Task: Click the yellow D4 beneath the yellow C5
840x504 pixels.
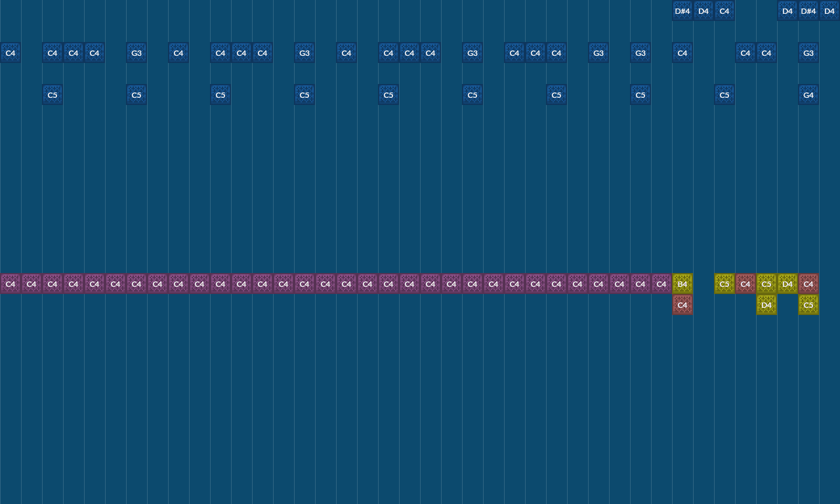Action: [x=766, y=304]
